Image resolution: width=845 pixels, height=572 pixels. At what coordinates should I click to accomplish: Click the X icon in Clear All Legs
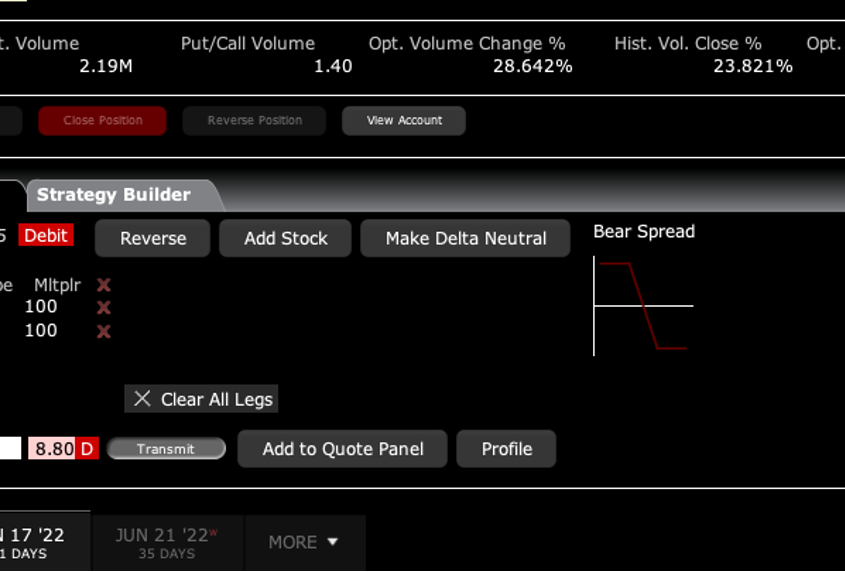click(x=142, y=399)
